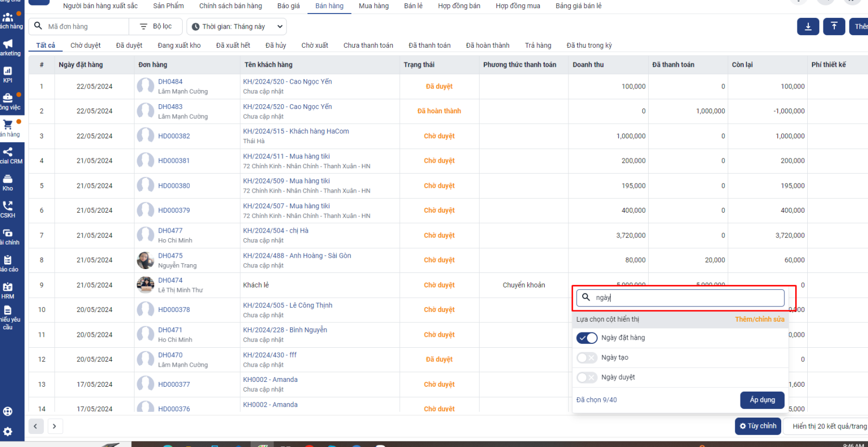Click the upload icon button
This screenshot has width=868, height=447.
[x=834, y=27]
